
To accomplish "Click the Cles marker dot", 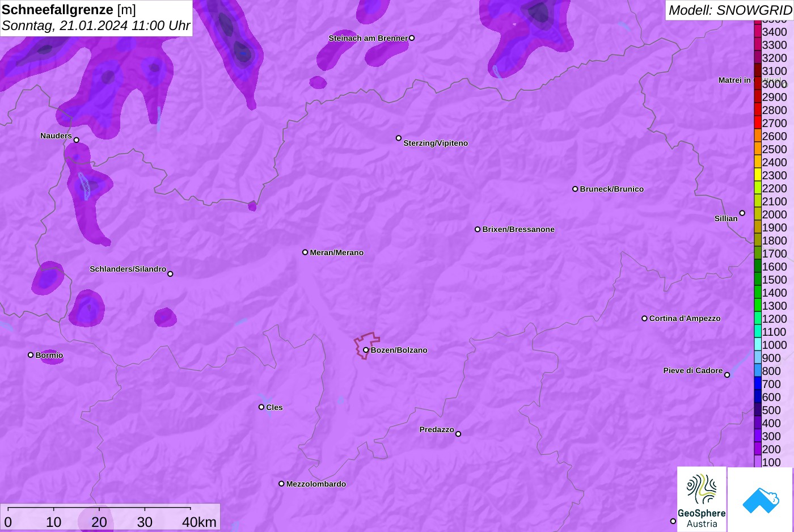I will point(261,407).
